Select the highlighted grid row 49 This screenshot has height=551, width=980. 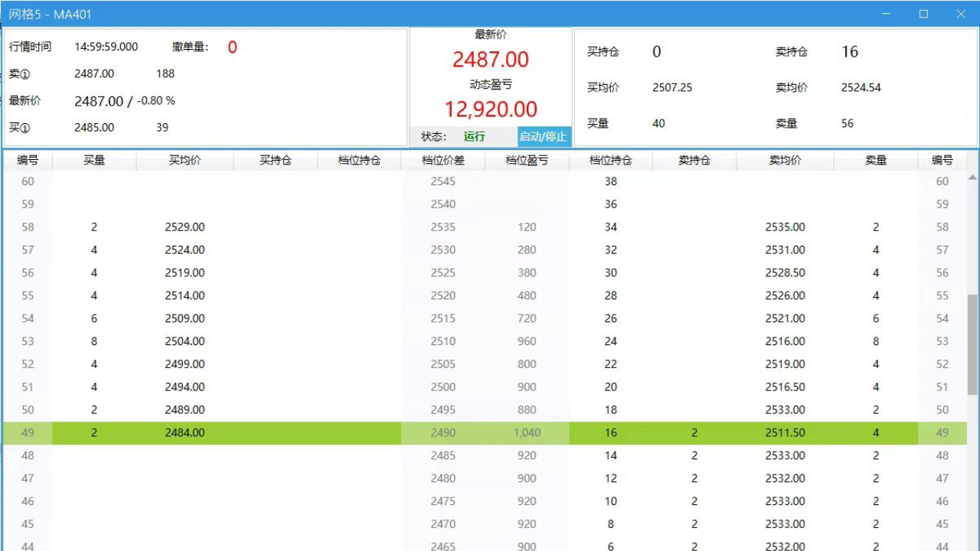click(306, 432)
